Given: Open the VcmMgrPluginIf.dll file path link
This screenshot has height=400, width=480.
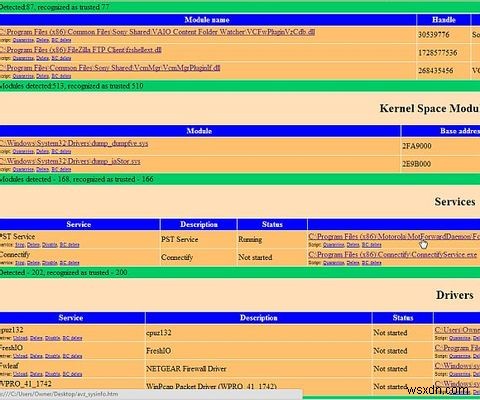Looking at the screenshot, I should click(x=110, y=68).
